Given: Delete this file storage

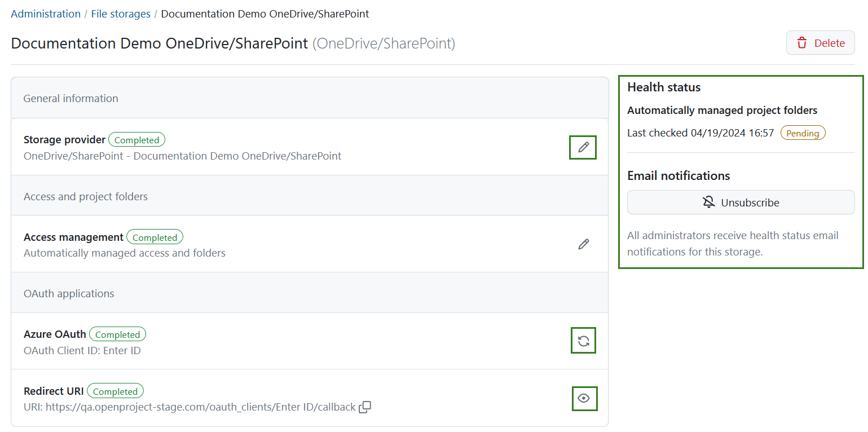Looking at the screenshot, I should [820, 43].
